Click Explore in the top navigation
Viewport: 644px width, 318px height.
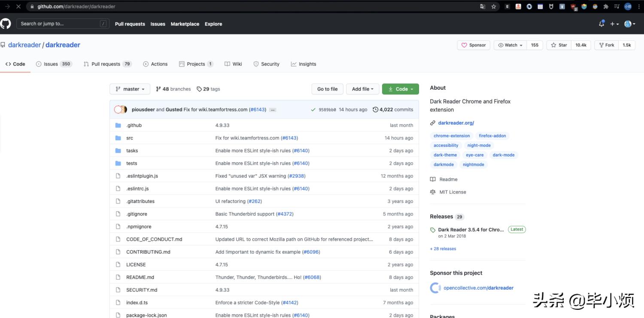(213, 24)
